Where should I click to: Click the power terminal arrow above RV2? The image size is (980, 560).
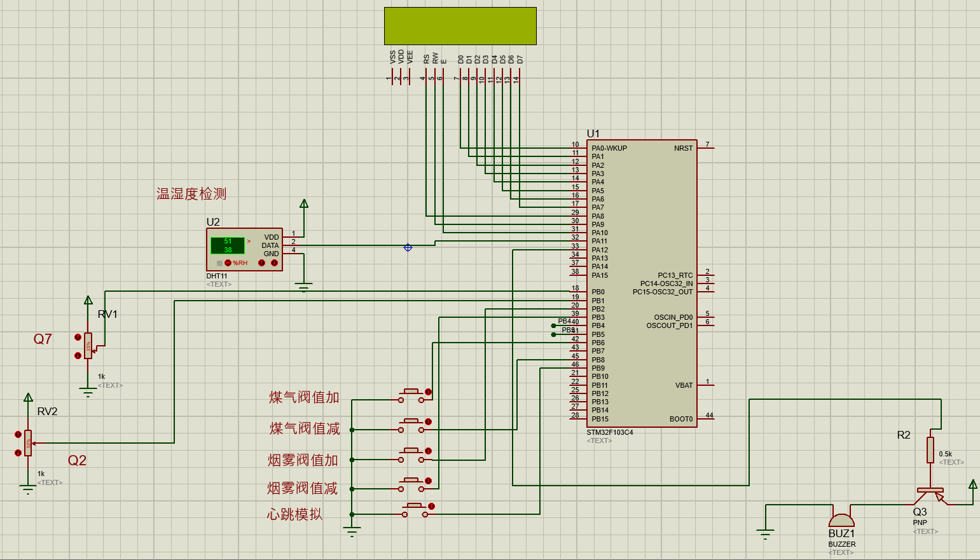pyautogui.click(x=28, y=397)
